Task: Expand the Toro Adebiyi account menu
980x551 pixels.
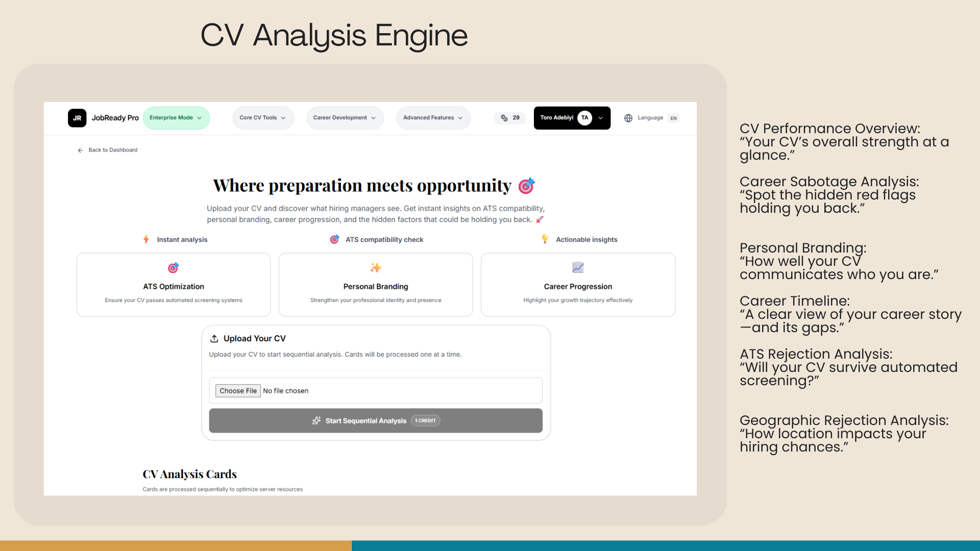Action: point(601,118)
